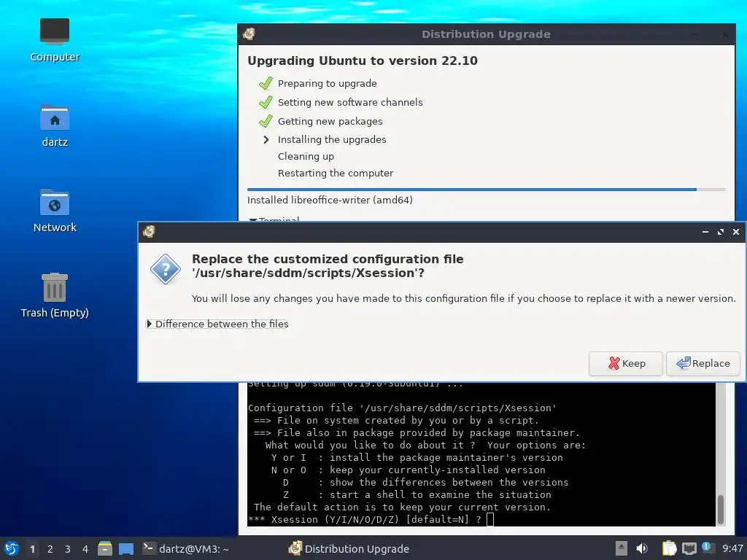Click the Distribution Upgrade window title icon

click(249, 34)
